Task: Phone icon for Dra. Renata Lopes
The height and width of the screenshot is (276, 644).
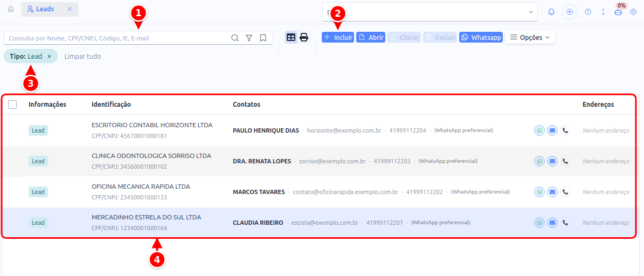Action: tap(565, 161)
